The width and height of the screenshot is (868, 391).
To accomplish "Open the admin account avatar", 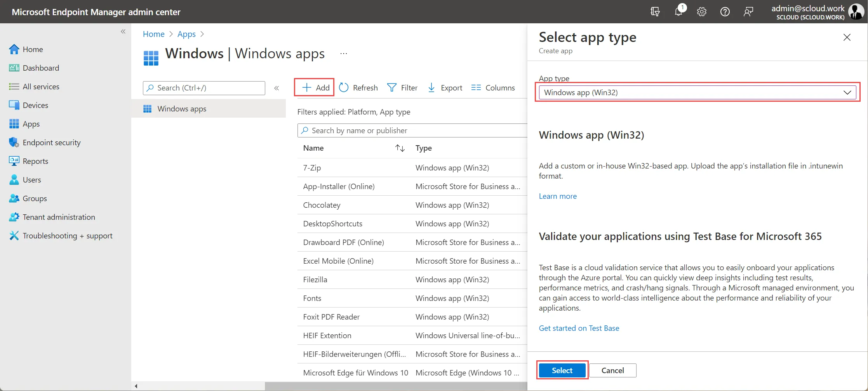I will [x=856, y=12].
